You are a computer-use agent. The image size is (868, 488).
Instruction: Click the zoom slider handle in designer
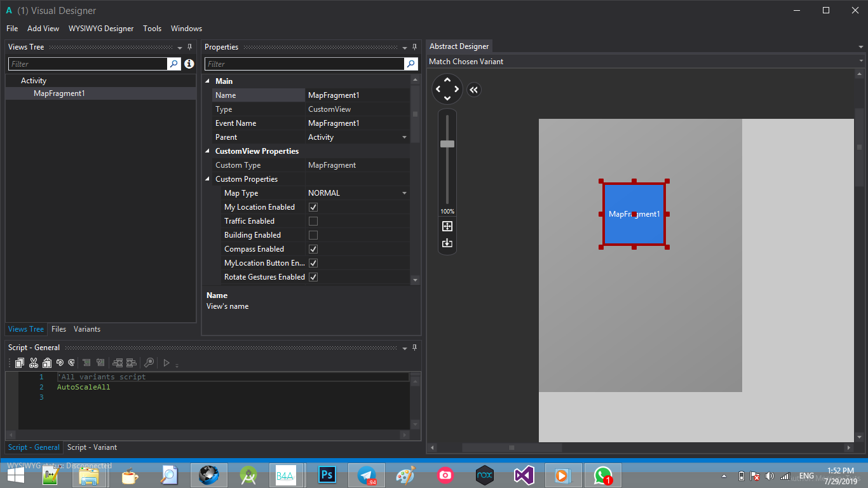point(447,144)
